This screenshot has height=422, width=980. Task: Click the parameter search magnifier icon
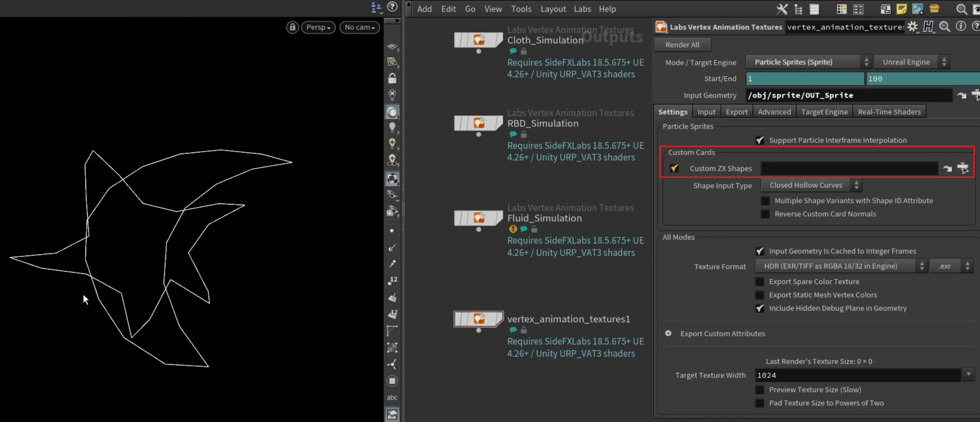[945, 27]
